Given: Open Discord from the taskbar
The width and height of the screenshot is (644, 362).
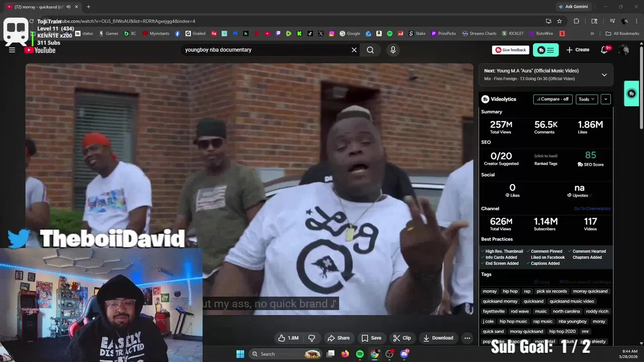Looking at the screenshot, I should [405, 354].
